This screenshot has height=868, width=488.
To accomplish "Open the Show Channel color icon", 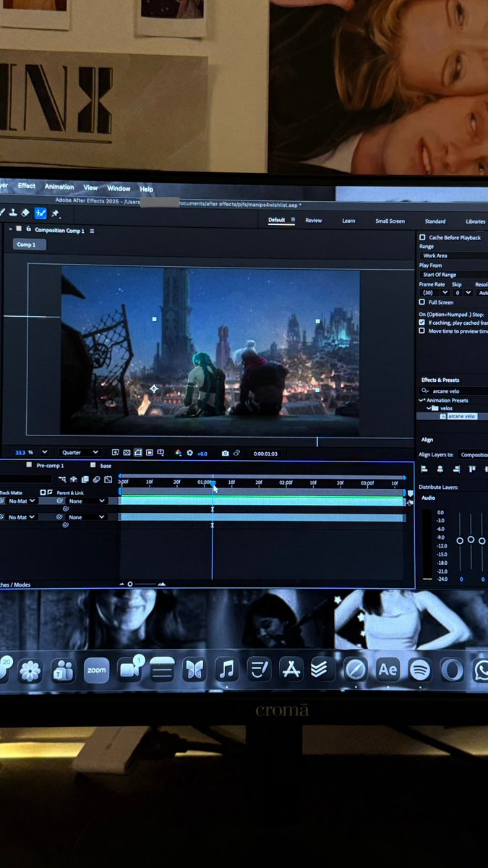I will (x=179, y=453).
